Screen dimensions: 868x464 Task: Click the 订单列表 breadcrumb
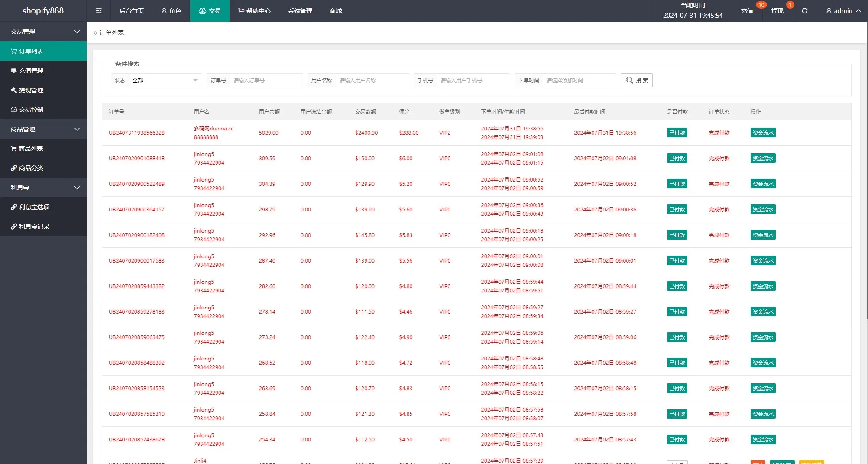coord(112,32)
